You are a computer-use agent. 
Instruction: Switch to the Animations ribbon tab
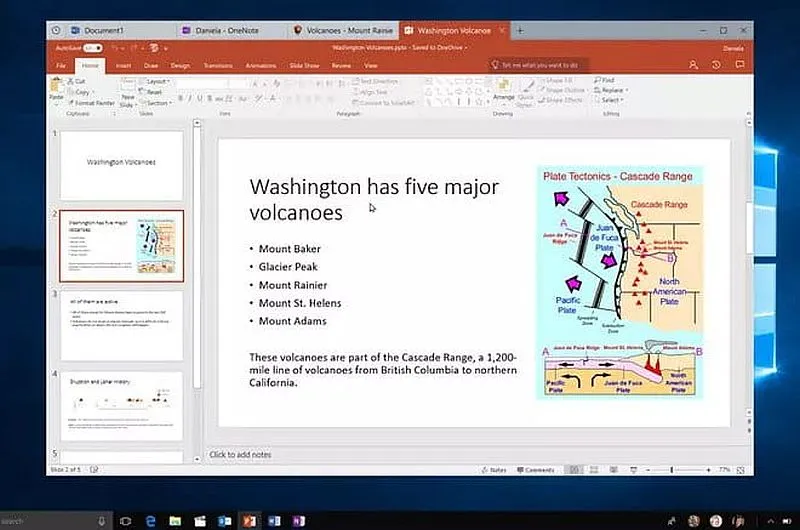[261, 65]
